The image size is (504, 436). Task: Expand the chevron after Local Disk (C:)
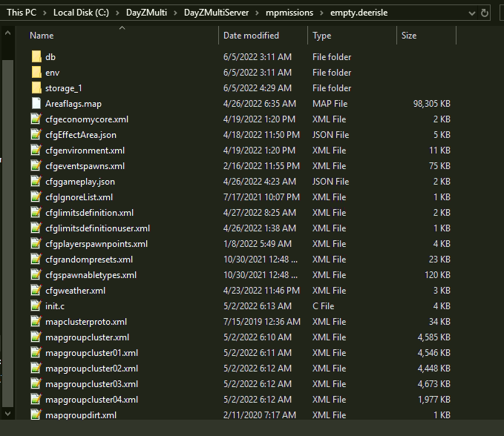click(x=117, y=13)
